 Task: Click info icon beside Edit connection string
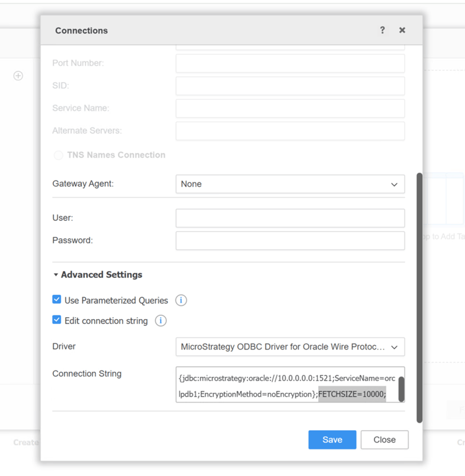click(161, 321)
